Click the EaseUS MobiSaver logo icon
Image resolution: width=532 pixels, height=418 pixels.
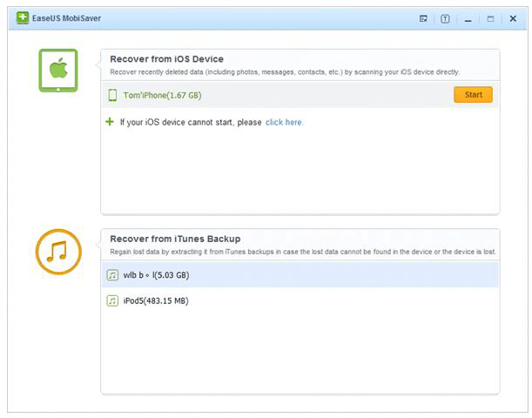[x=23, y=17]
